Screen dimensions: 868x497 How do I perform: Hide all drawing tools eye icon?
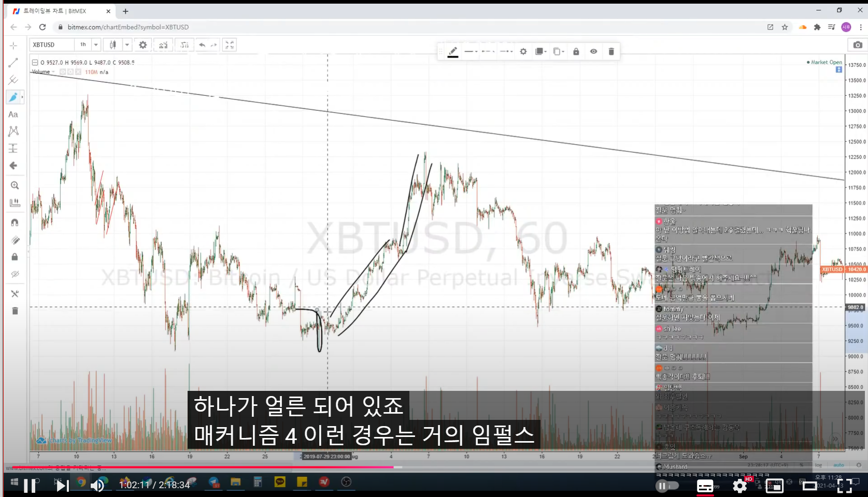[x=15, y=274]
